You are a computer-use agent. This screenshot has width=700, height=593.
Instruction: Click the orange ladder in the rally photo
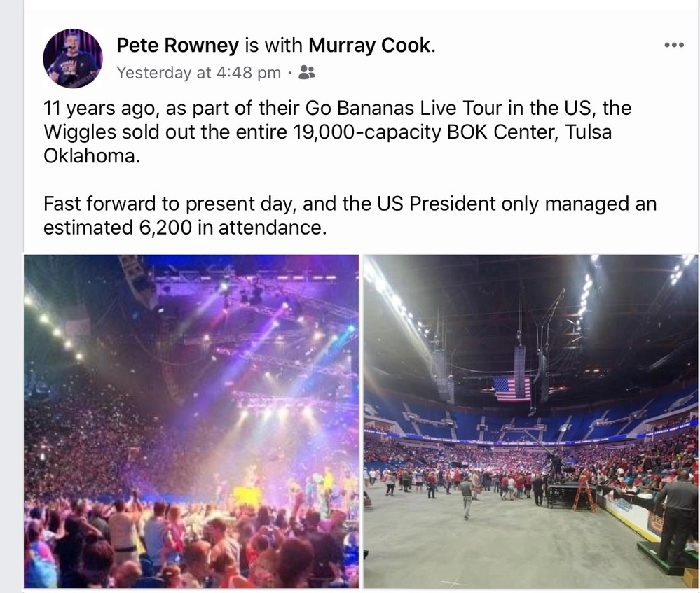point(584,494)
